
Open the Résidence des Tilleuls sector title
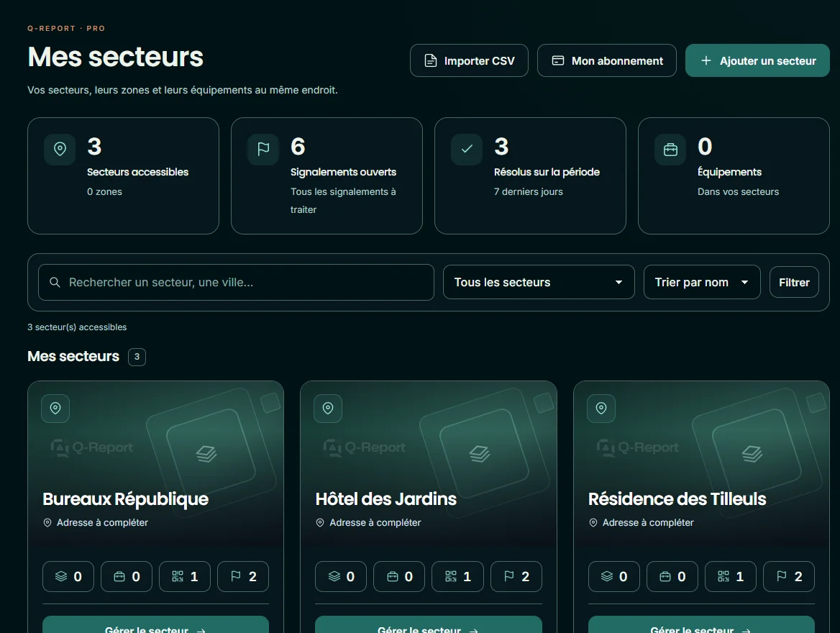(x=677, y=499)
